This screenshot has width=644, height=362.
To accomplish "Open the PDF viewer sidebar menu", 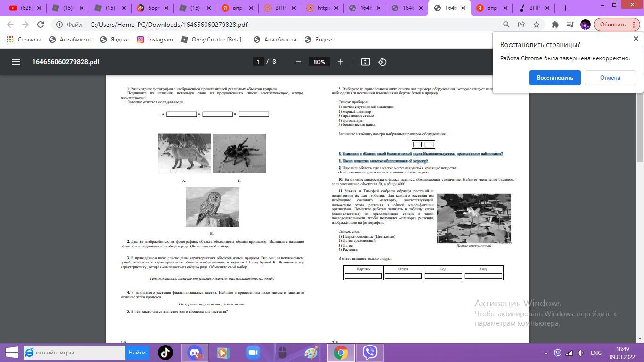I will (x=16, y=62).
